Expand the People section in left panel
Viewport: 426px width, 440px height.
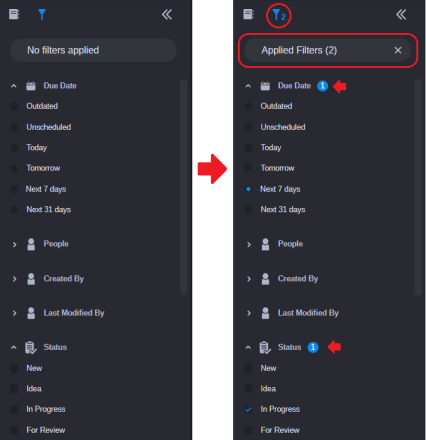14,244
